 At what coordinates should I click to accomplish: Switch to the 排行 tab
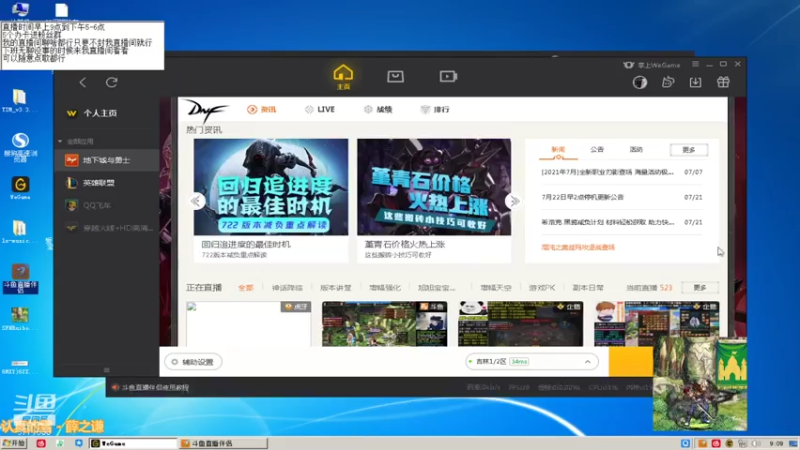click(435, 110)
